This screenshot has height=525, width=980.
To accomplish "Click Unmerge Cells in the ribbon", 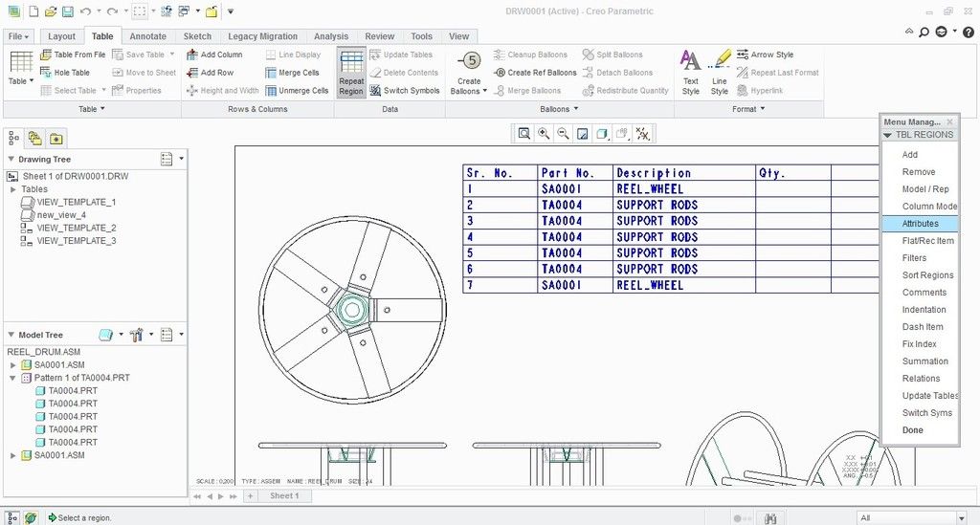I will click(297, 91).
